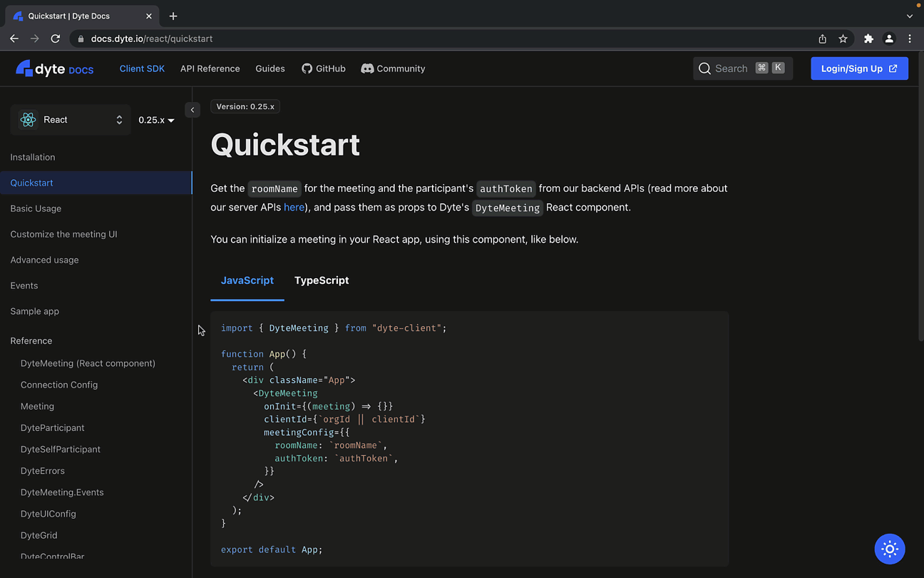Open Installation in the sidebar
Screen dimensions: 924x578
(33, 157)
